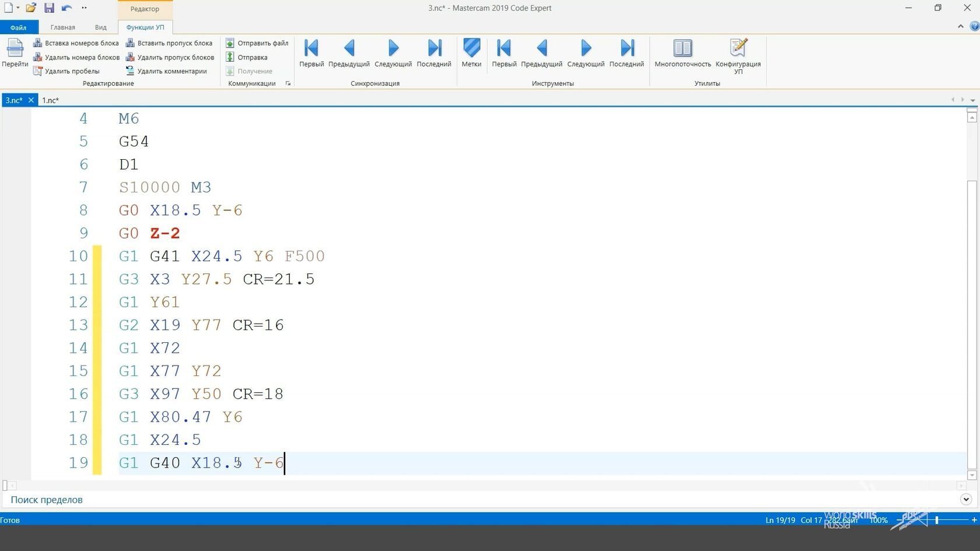Click Удалить пробелы in the editing group
980x551 pixels.
tap(66, 71)
